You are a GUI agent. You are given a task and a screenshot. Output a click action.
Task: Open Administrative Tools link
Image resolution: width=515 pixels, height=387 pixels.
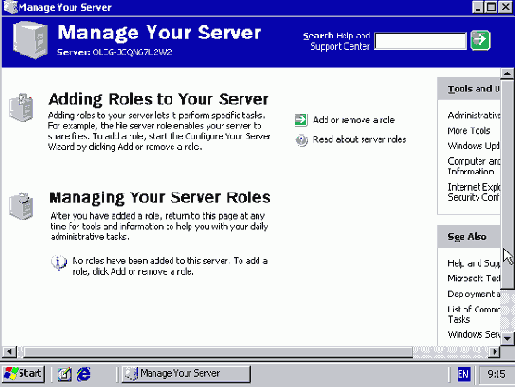(474, 115)
